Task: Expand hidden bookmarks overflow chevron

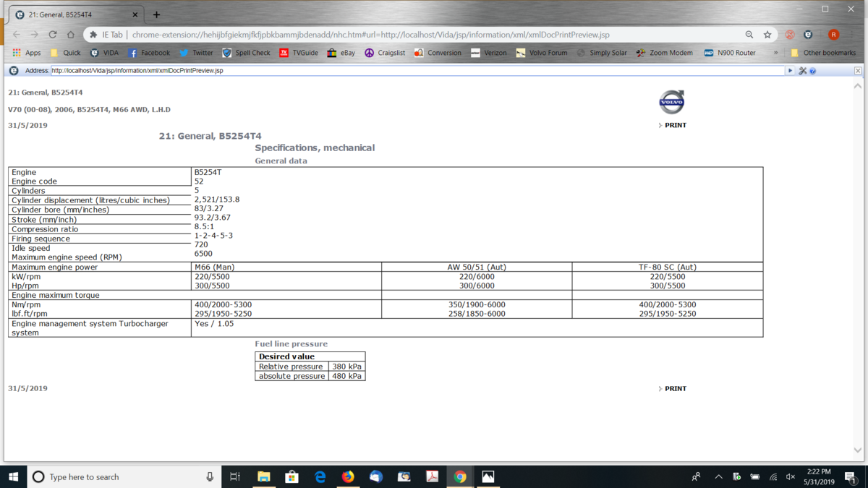Action: (x=775, y=53)
